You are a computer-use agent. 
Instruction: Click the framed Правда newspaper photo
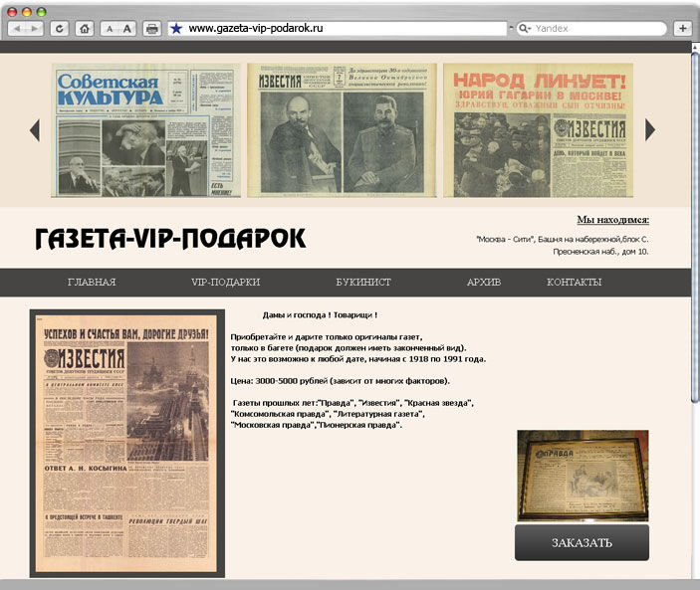pyautogui.click(x=583, y=476)
